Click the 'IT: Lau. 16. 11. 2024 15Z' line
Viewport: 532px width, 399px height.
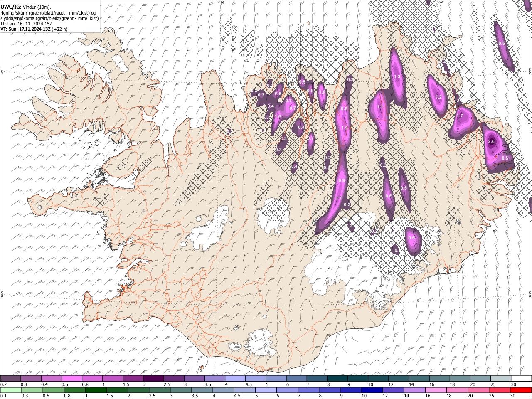click(x=27, y=24)
